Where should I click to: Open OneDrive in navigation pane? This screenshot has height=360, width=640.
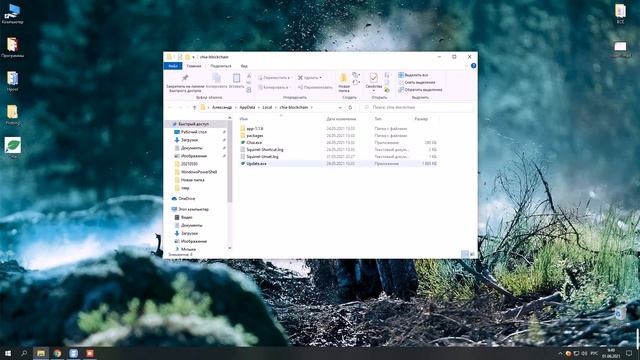187,198
